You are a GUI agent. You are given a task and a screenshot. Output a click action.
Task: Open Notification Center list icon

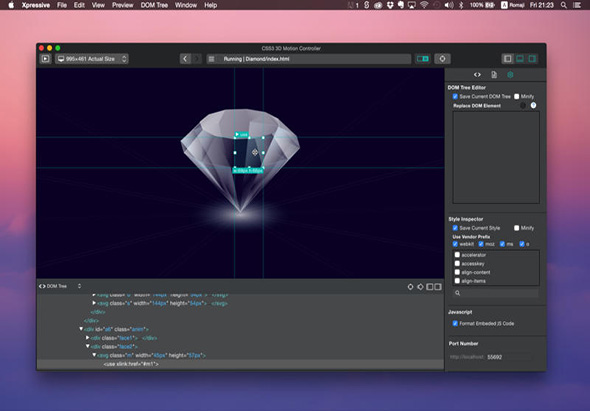pyautogui.click(x=577, y=5)
